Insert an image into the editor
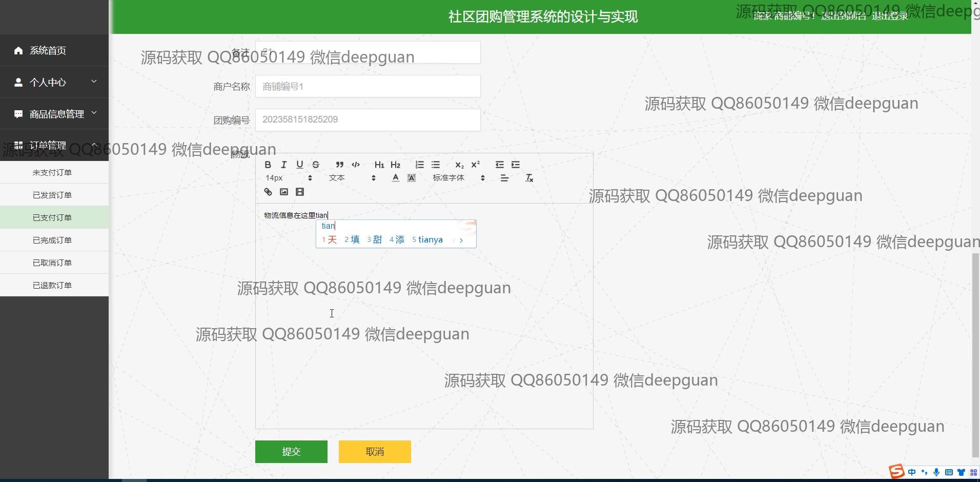Image resolution: width=980 pixels, height=482 pixels. tap(284, 192)
